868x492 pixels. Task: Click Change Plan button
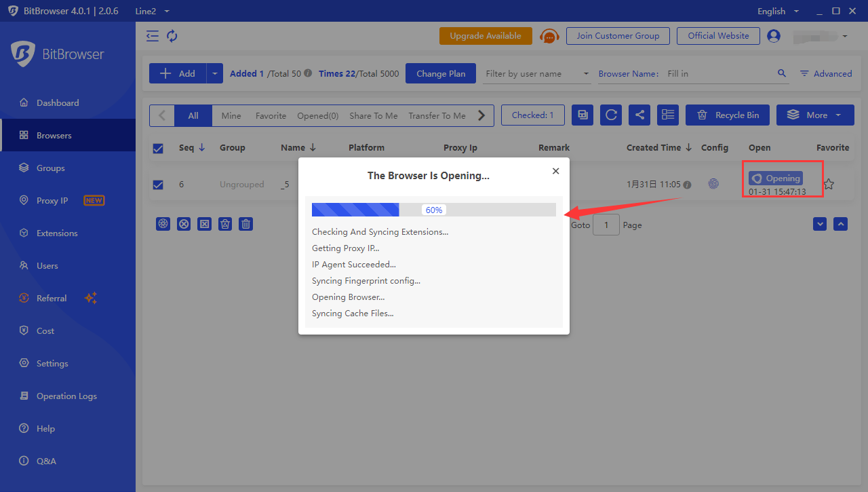441,73
